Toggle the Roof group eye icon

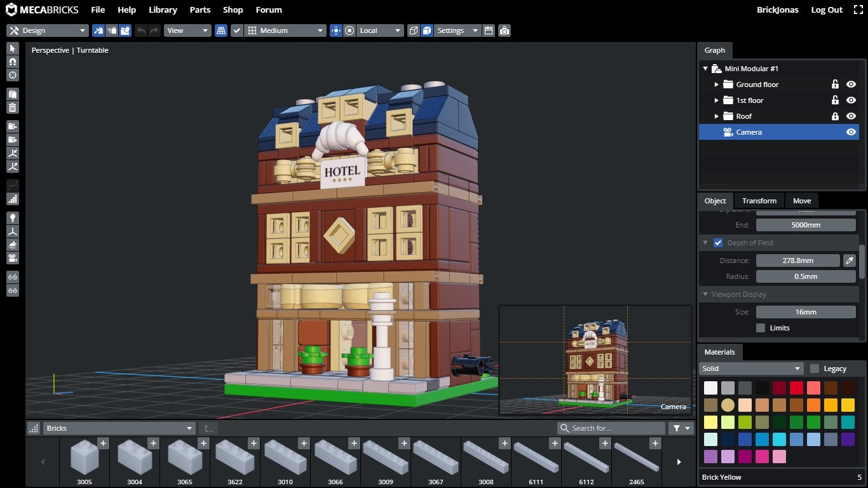[x=851, y=116]
